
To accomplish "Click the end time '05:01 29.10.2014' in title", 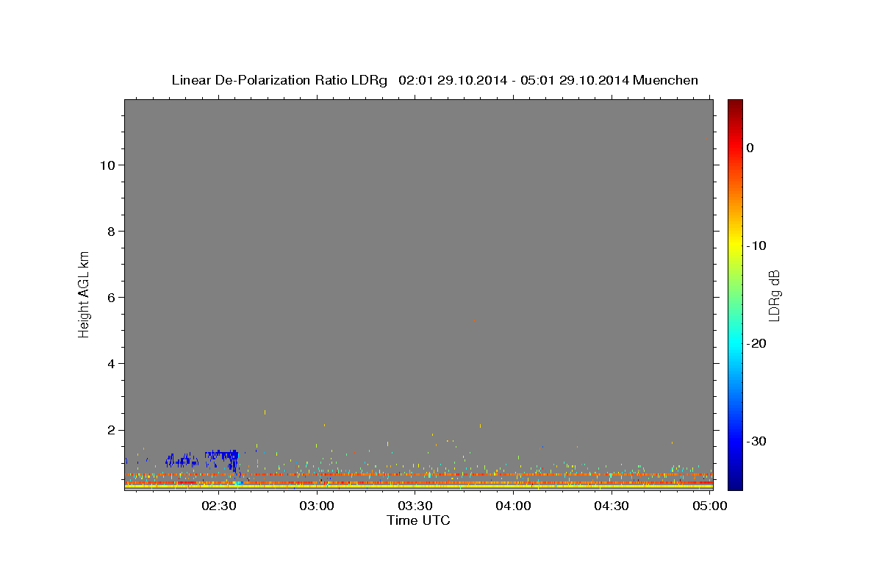I will pos(574,80).
